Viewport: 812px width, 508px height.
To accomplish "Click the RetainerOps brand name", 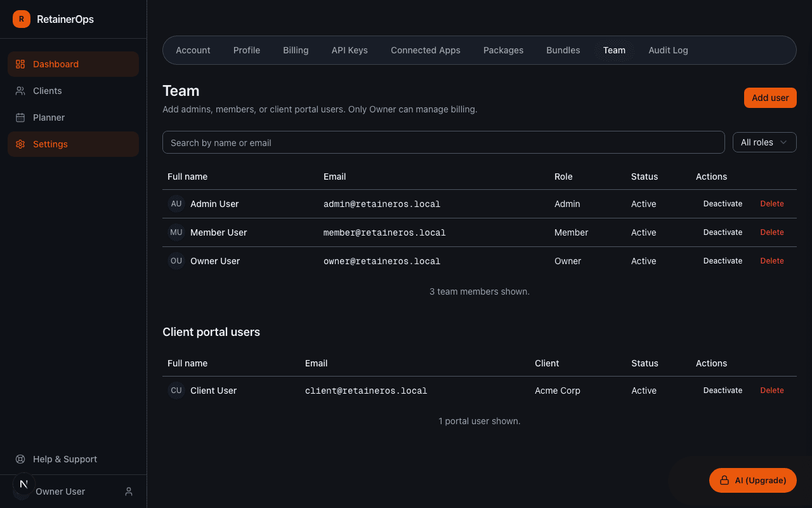I will 65,19.
